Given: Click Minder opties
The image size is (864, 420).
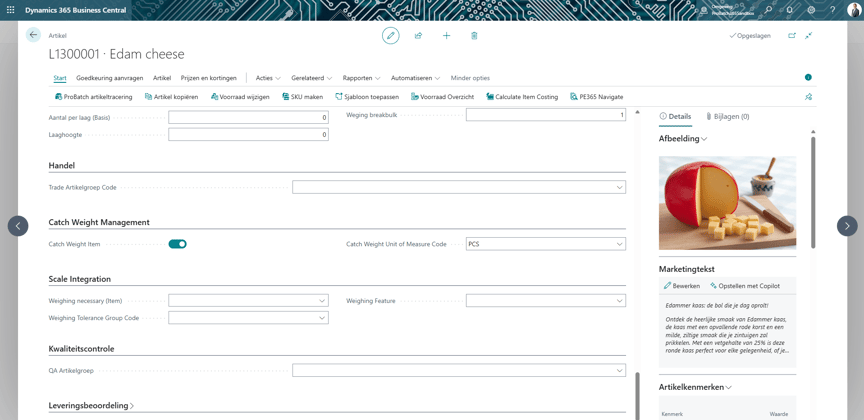Looking at the screenshot, I should pyautogui.click(x=470, y=78).
